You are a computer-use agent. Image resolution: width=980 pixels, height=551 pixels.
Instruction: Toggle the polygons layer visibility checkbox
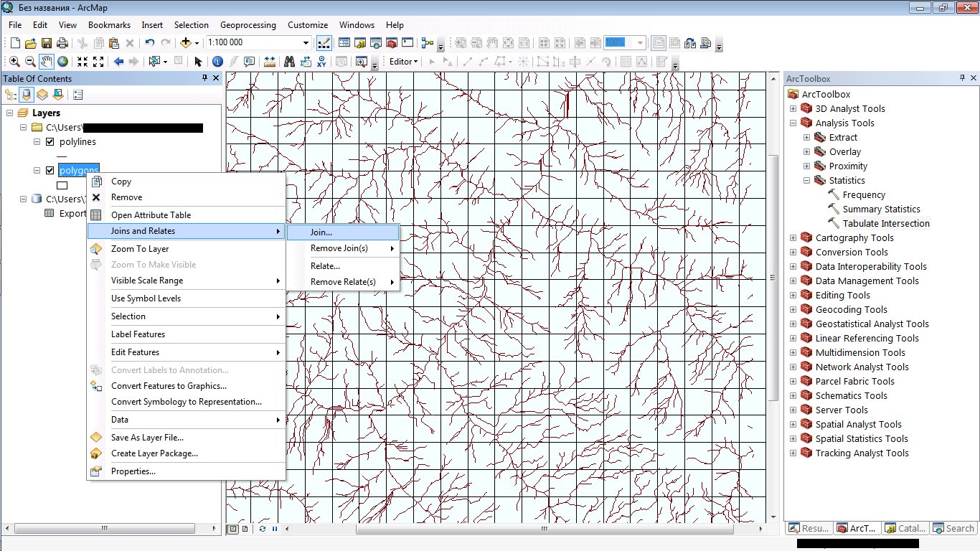[x=50, y=171]
